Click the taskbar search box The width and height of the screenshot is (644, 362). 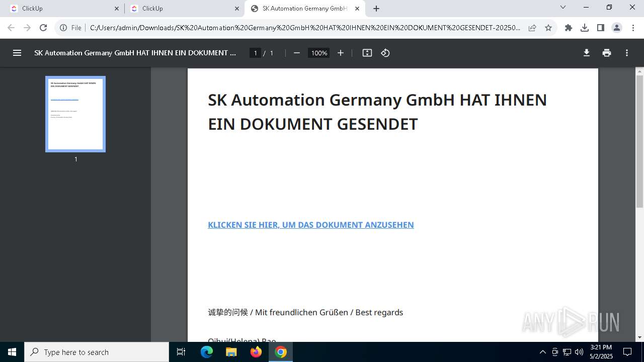tap(97, 352)
